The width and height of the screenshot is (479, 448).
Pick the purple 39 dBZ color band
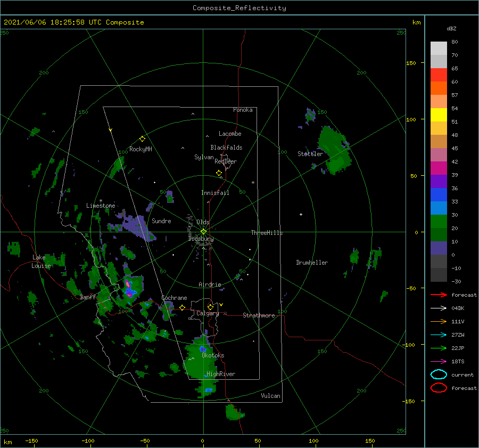(439, 181)
